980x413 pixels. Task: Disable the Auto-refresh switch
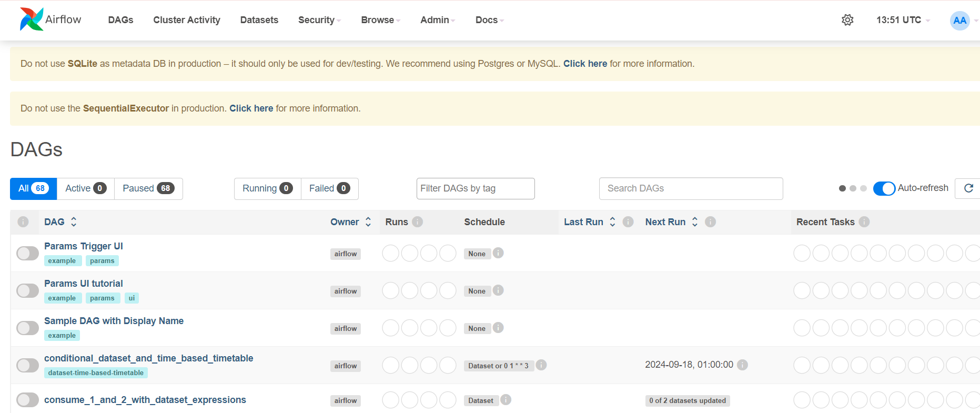point(884,188)
